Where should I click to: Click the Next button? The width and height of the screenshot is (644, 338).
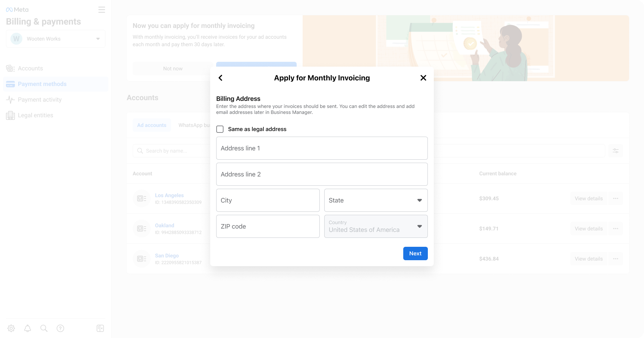tap(416, 253)
